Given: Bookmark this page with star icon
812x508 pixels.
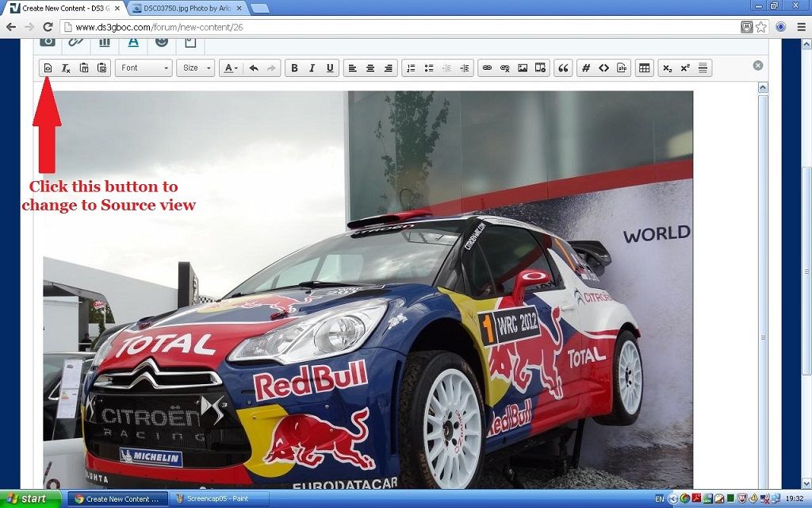Looking at the screenshot, I should [x=760, y=27].
